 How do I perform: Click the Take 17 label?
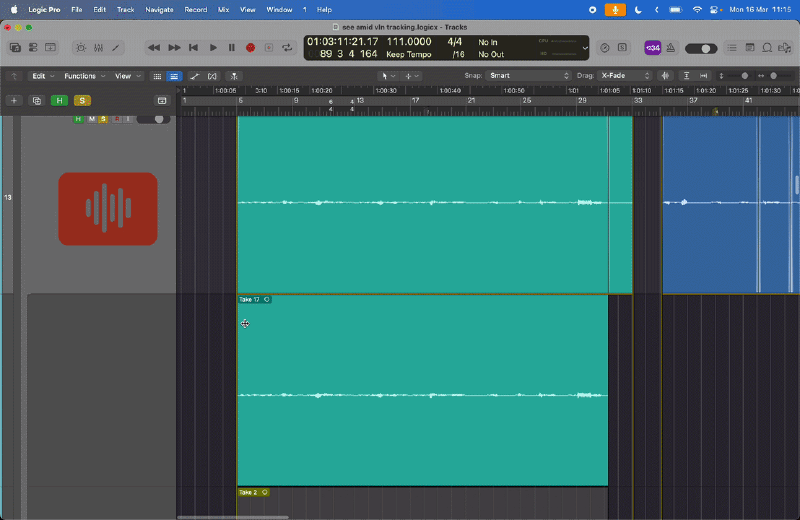249,300
